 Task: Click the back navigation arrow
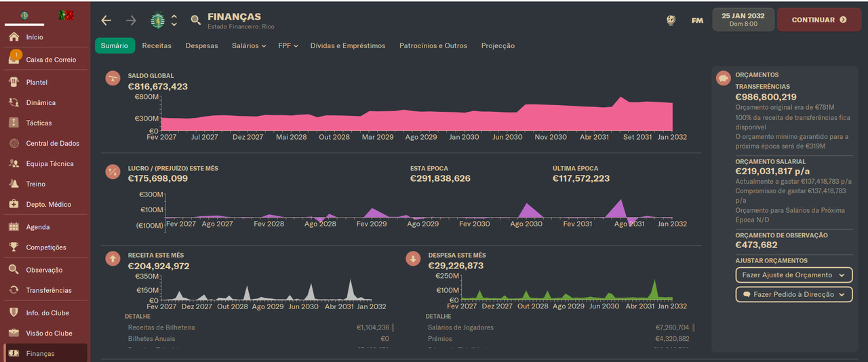pos(106,20)
